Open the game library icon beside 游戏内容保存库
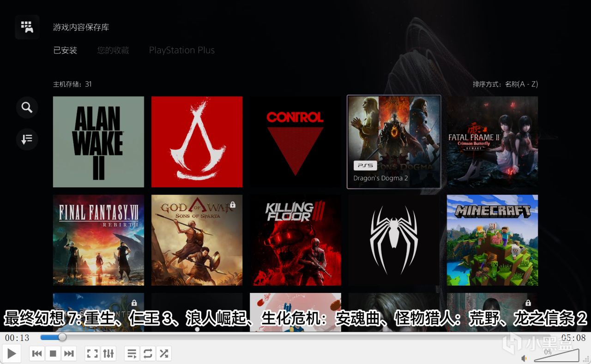This screenshot has height=364, width=591. [x=27, y=27]
